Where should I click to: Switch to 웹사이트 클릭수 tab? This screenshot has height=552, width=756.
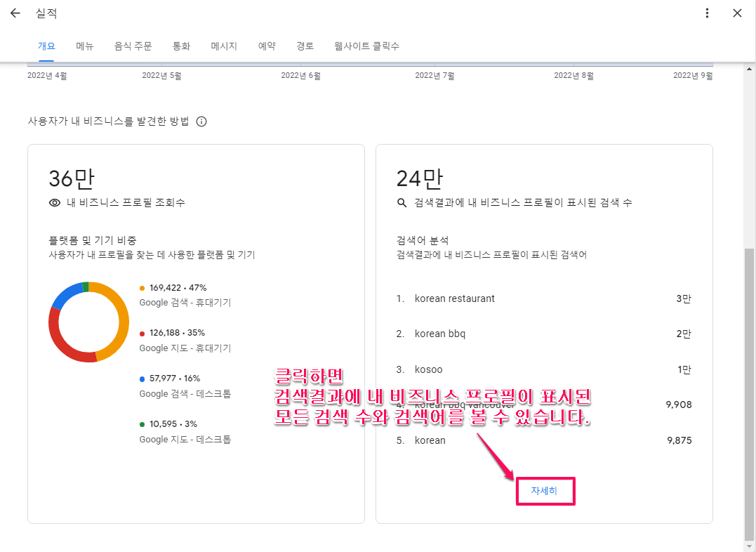click(366, 46)
